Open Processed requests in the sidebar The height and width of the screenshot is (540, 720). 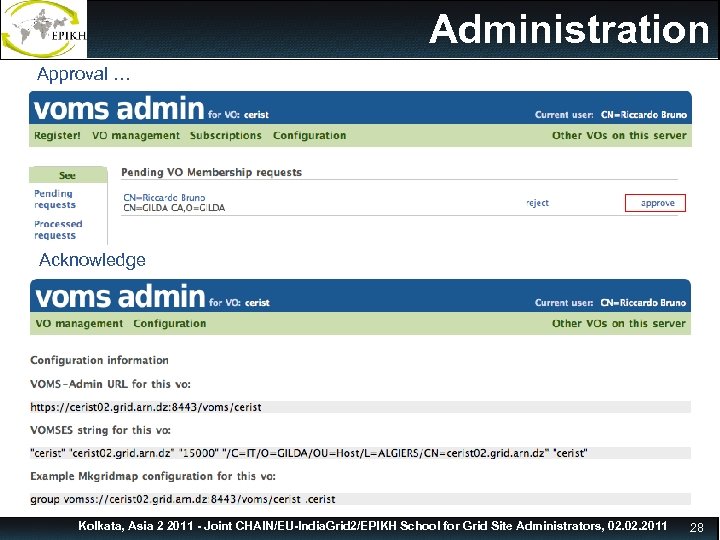coord(58,230)
